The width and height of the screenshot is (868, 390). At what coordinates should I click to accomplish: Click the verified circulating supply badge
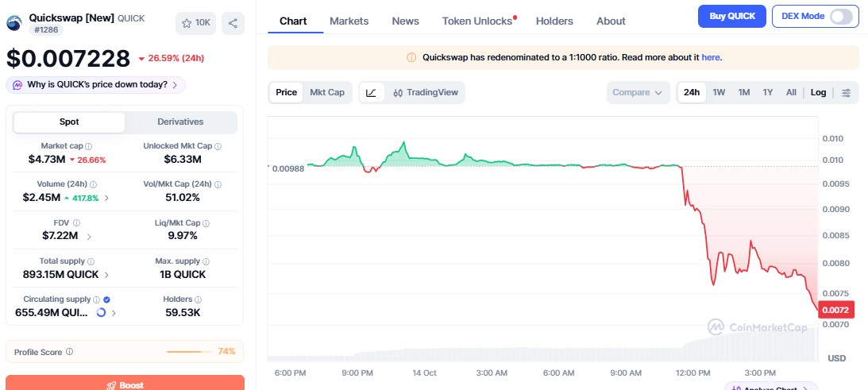[107, 299]
